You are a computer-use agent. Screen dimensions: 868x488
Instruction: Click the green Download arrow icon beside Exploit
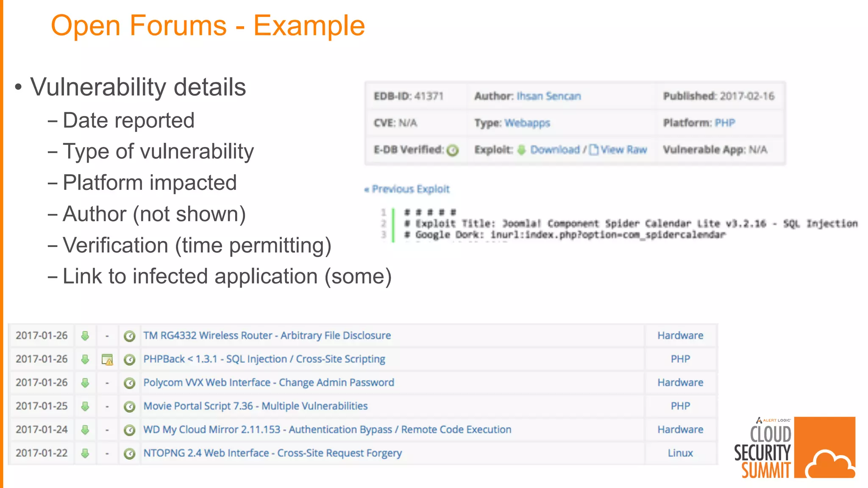coord(522,150)
